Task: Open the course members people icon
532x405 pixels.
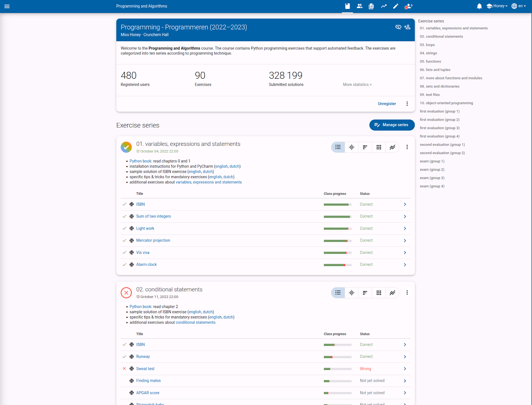Action: tap(359, 6)
